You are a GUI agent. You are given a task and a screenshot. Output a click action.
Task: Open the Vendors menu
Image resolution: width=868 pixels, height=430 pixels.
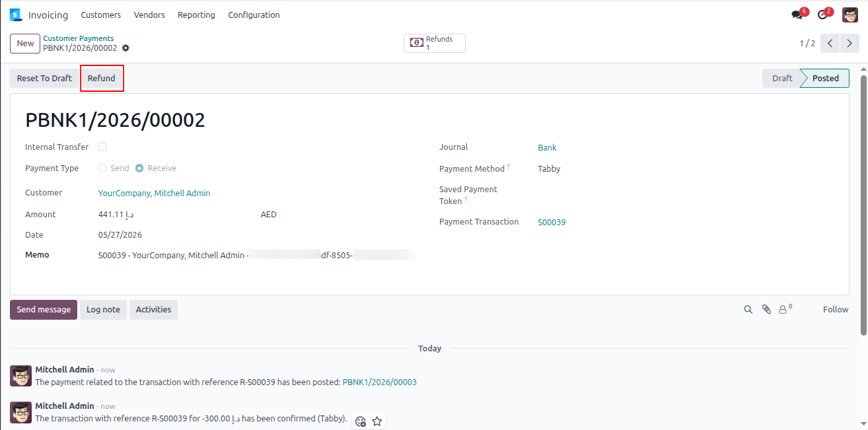tap(149, 15)
